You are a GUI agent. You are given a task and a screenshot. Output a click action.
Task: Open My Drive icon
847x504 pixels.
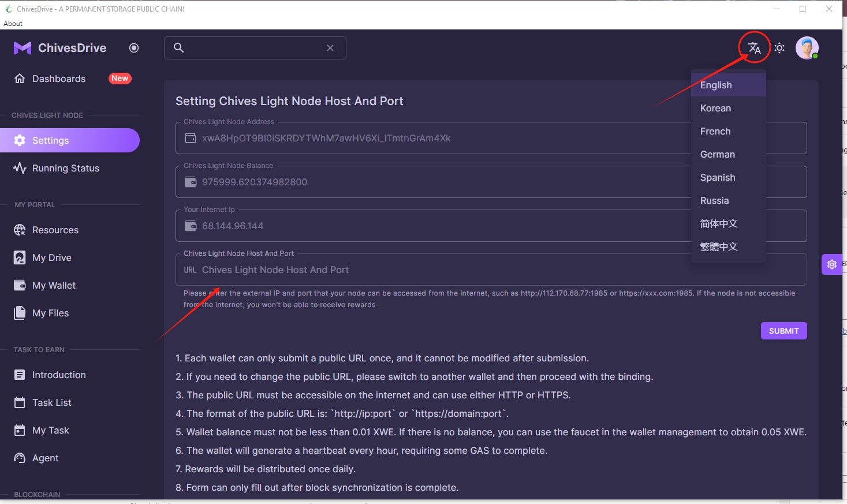coord(20,257)
